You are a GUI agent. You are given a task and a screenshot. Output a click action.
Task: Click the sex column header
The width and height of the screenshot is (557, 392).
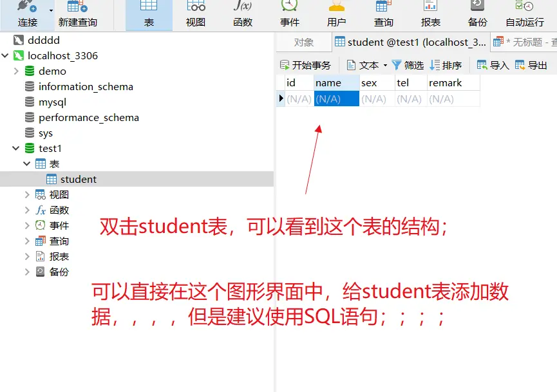pyautogui.click(x=377, y=83)
